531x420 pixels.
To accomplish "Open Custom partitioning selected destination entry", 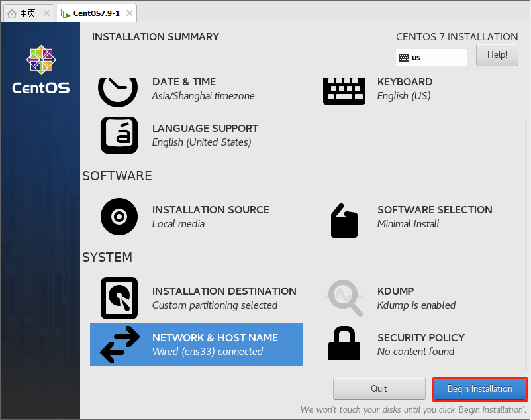I will [x=215, y=305].
